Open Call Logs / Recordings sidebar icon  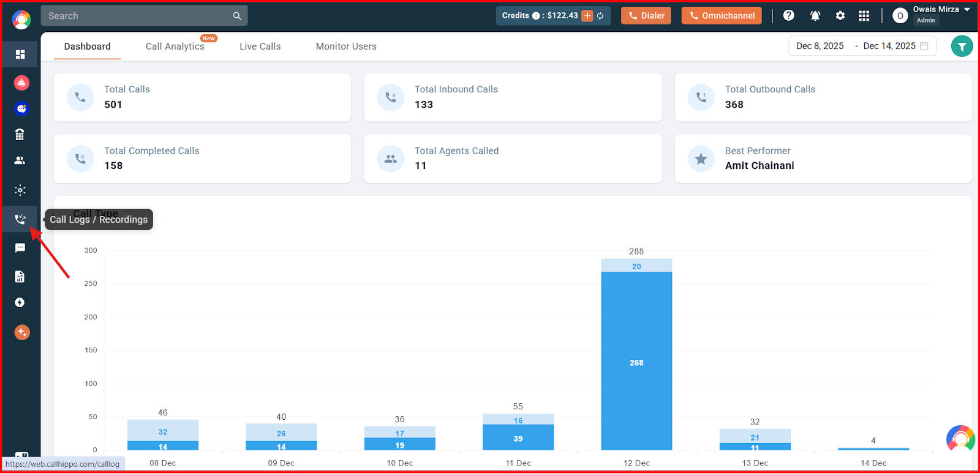20,219
